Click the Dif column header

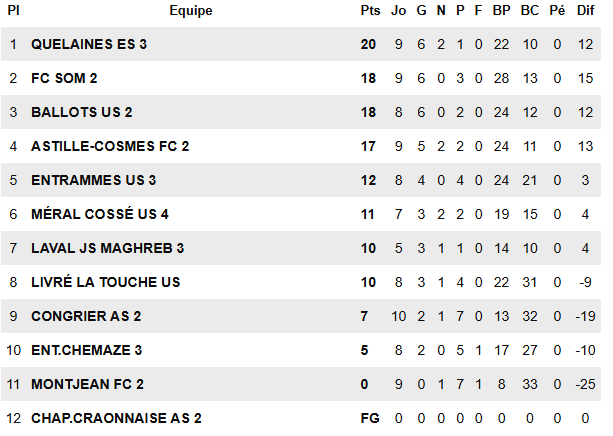click(x=586, y=10)
